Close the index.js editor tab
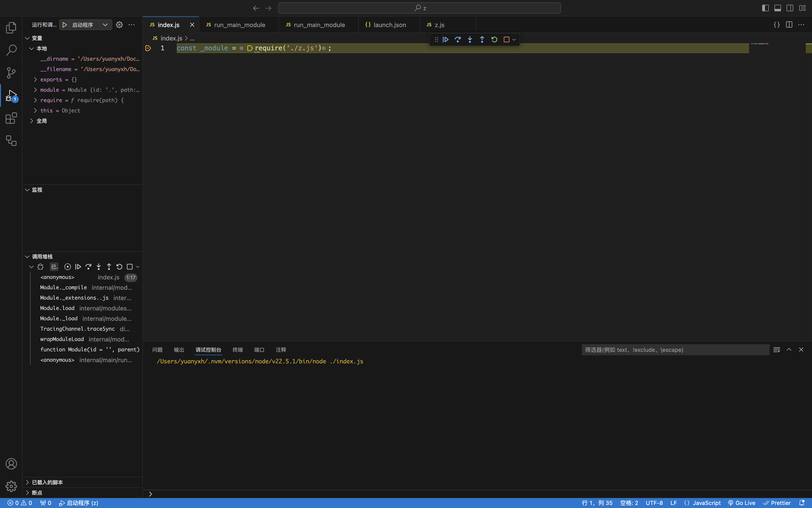This screenshot has height=508, width=812. [192, 25]
